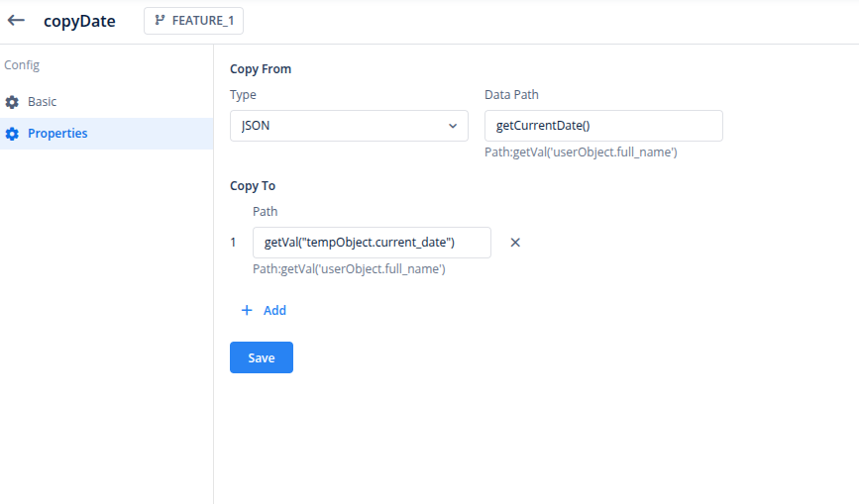Click the git branch icon beside FEATURE_1

tap(160, 20)
